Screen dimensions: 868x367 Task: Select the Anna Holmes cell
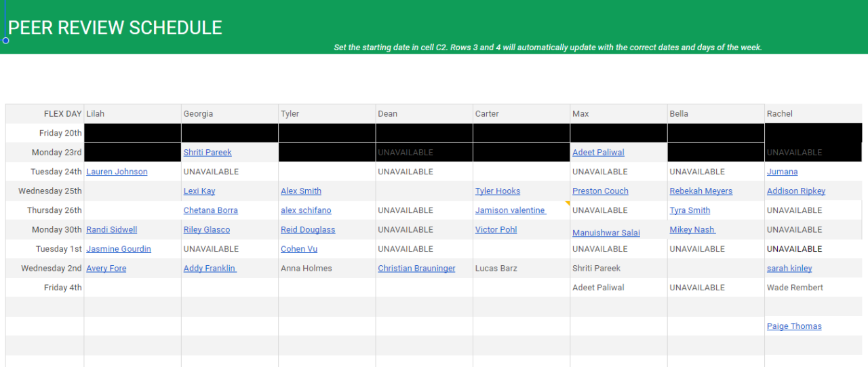(x=307, y=269)
